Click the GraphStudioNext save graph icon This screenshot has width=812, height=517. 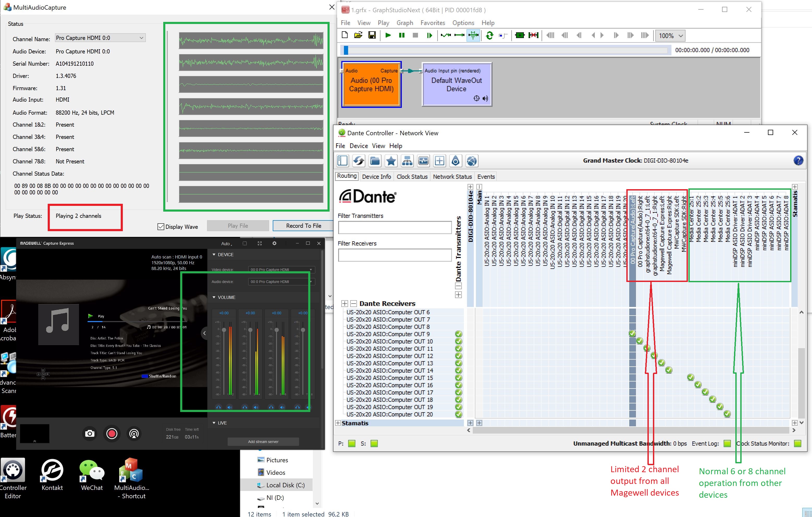(x=372, y=35)
